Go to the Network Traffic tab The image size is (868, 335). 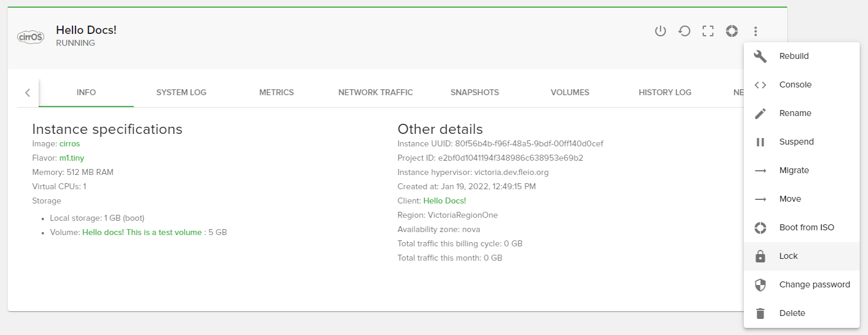point(375,93)
